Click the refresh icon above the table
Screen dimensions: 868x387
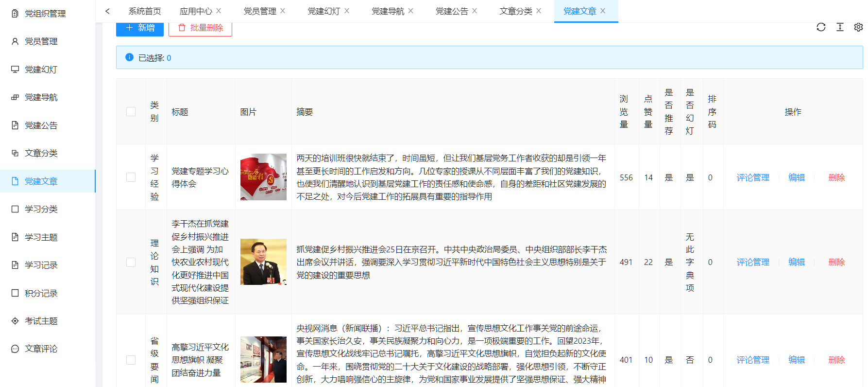click(821, 27)
